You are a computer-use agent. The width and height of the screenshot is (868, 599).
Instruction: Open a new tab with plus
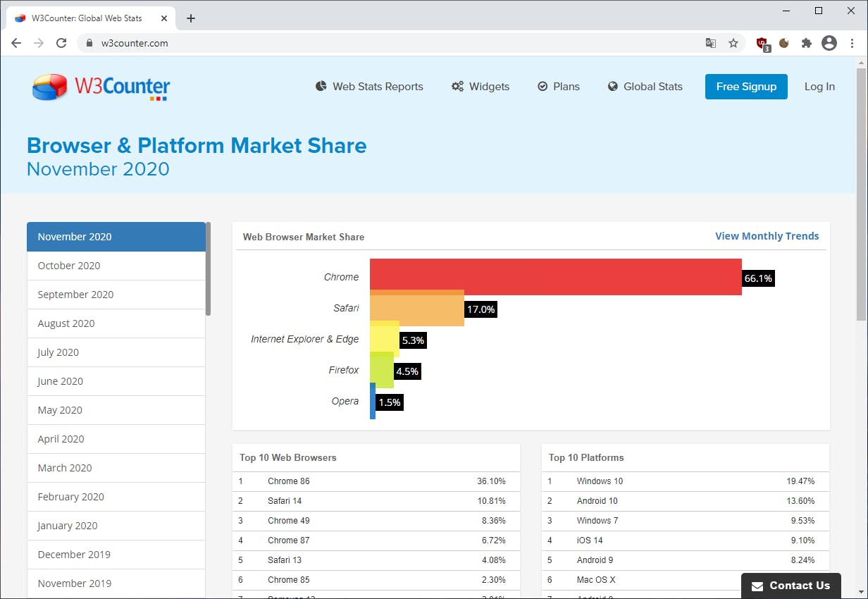(191, 18)
